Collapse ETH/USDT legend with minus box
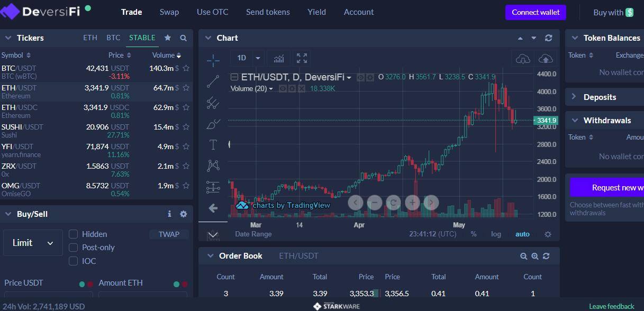 pyautogui.click(x=235, y=77)
